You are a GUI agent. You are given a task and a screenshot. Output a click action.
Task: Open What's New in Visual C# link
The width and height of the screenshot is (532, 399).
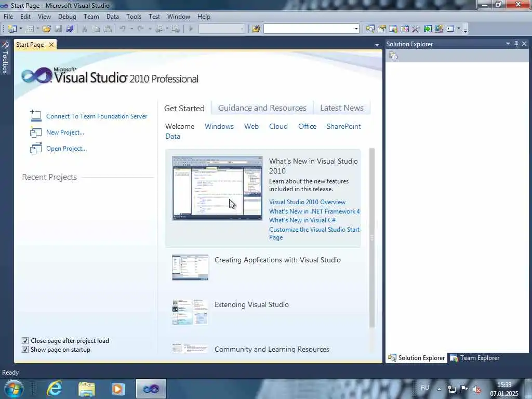click(302, 220)
